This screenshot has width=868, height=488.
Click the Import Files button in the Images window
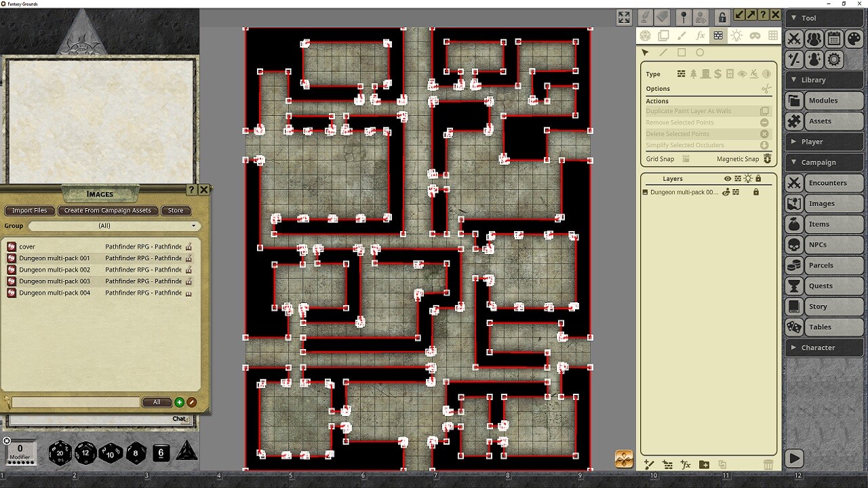pyautogui.click(x=30, y=211)
